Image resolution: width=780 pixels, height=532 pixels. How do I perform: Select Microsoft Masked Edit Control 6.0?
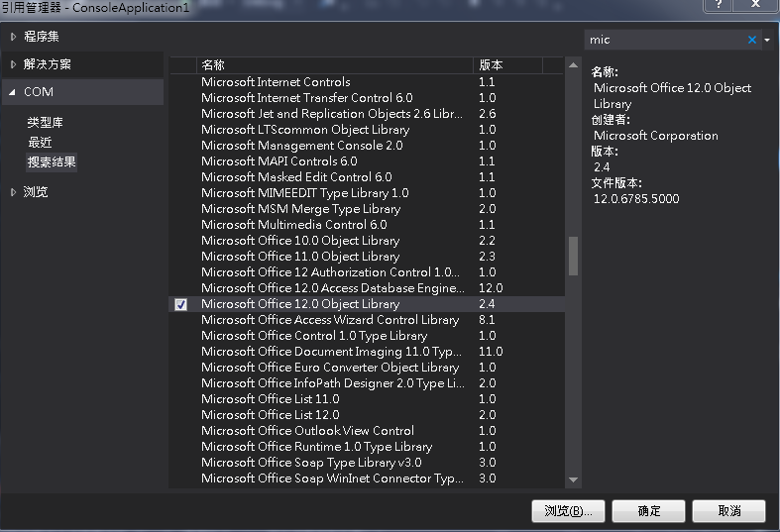point(367,177)
